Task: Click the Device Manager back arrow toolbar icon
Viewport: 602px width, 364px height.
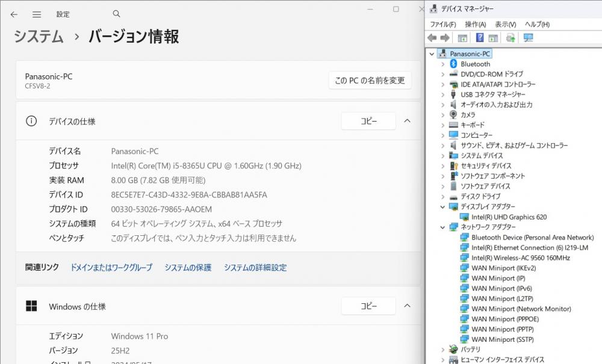Action: click(432, 37)
